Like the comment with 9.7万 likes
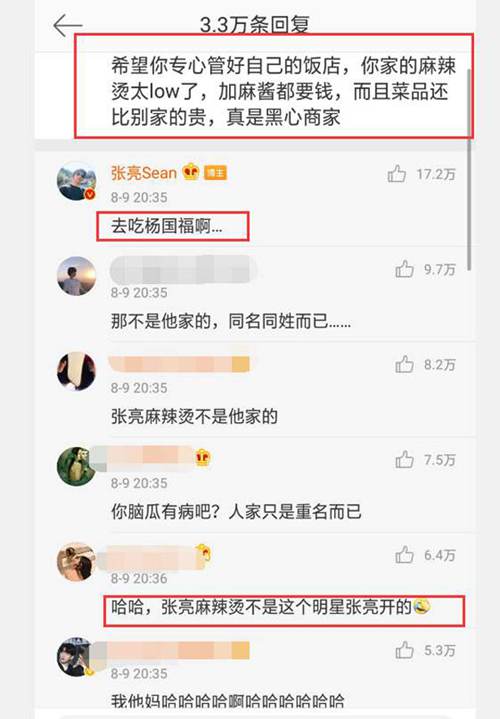 [x=404, y=269]
